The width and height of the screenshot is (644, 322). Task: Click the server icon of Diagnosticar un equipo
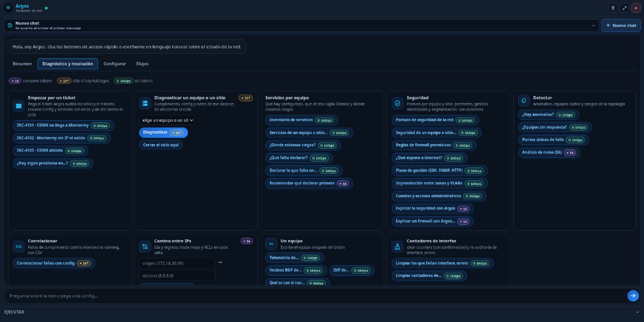point(145,103)
